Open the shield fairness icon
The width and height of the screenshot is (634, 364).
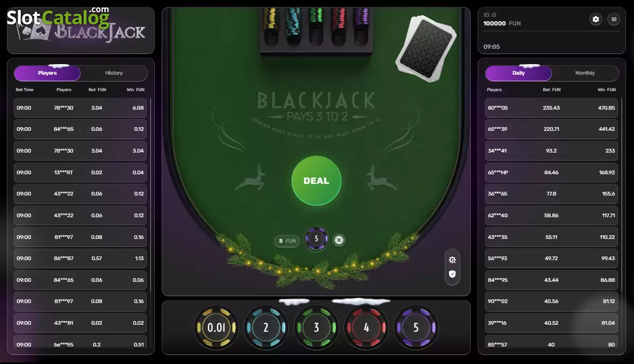453,274
